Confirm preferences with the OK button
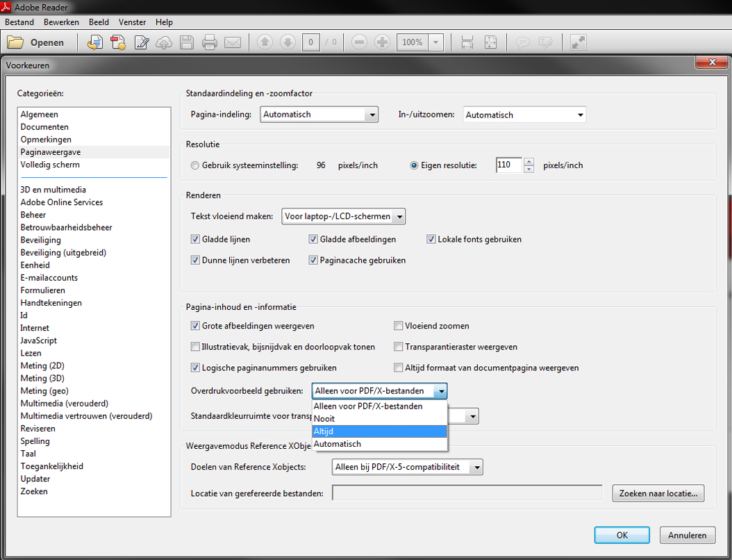This screenshot has height=560, width=732. [622, 535]
